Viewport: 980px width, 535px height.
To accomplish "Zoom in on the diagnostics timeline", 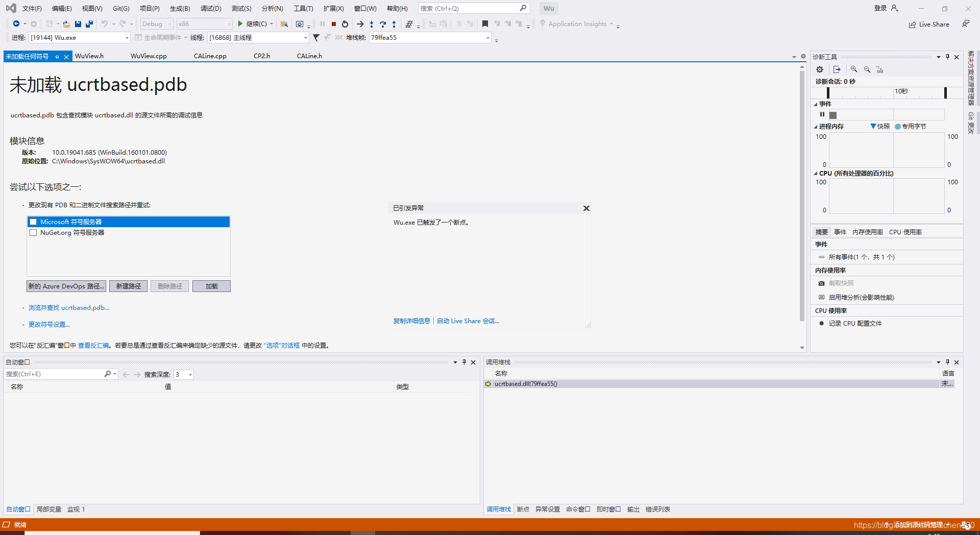I will [x=854, y=69].
